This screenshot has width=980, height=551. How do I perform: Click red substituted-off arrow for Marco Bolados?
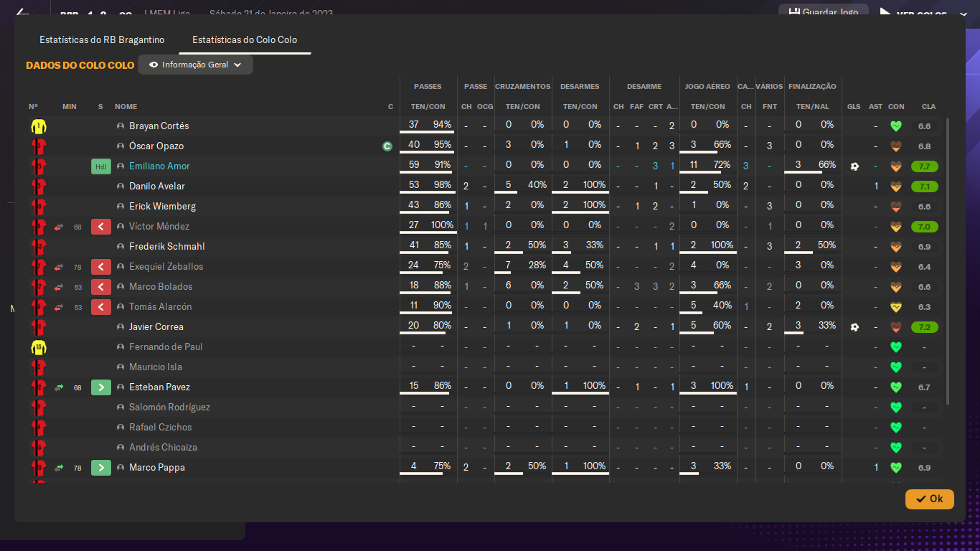click(101, 287)
